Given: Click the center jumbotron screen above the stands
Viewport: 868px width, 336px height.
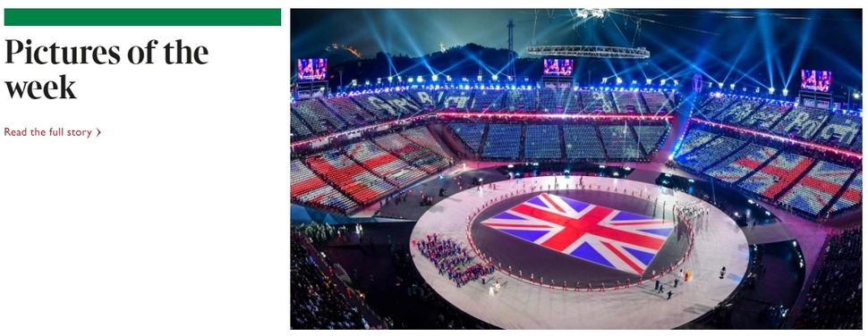Looking at the screenshot, I should click(x=558, y=67).
